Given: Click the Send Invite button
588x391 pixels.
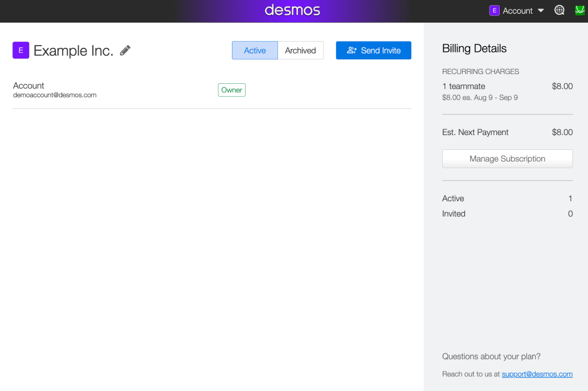Looking at the screenshot, I should [x=374, y=50].
